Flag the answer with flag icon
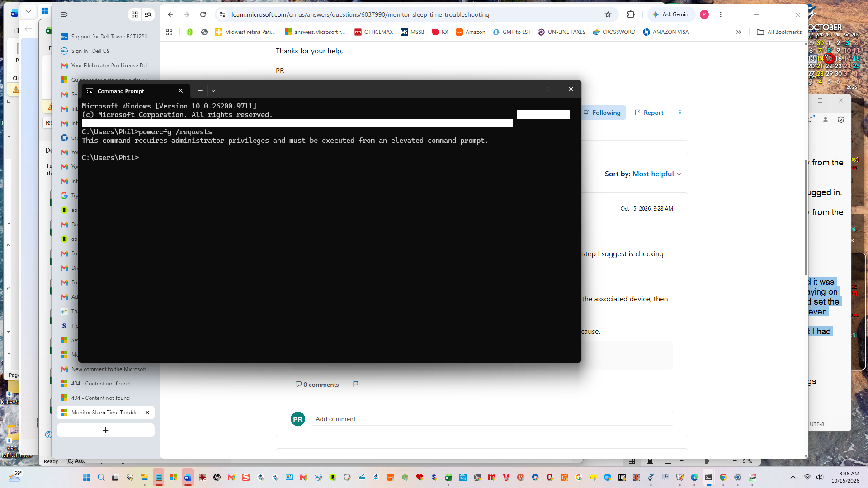Image resolution: width=868 pixels, height=488 pixels. (356, 384)
